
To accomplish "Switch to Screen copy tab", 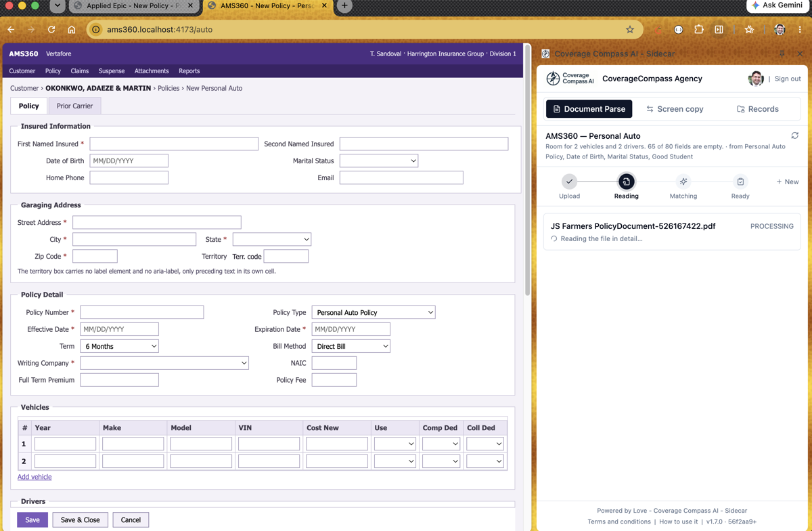I will (x=675, y=109).
